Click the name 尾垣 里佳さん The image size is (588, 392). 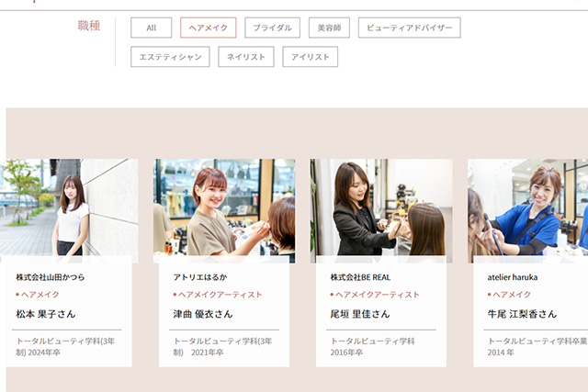(x=360, y=314)
